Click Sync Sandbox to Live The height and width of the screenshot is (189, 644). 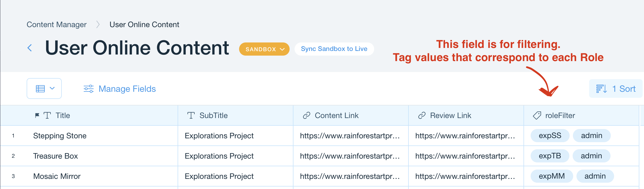(x=334, y=49)
